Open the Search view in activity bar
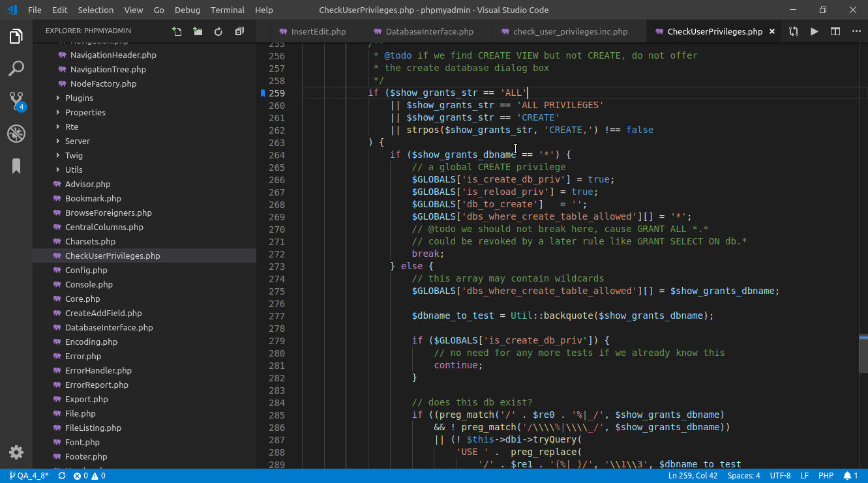 click(x=16, y=68)
